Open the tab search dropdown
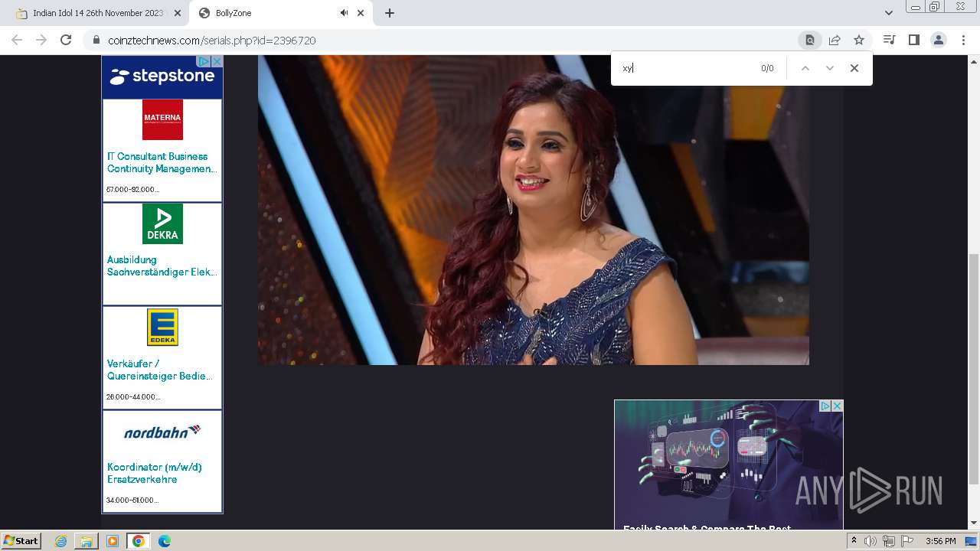 (889, 13)
